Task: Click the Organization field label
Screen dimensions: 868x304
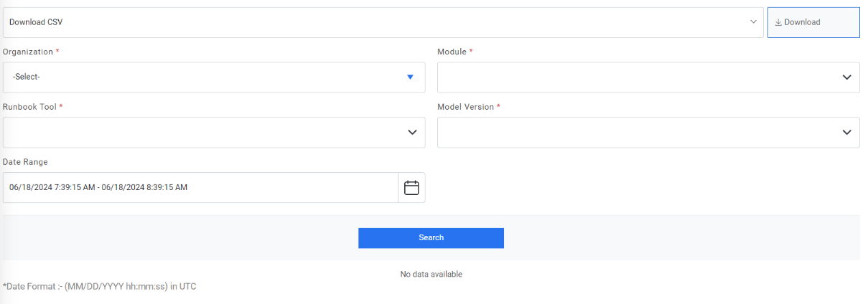Action: click(28, 52)
